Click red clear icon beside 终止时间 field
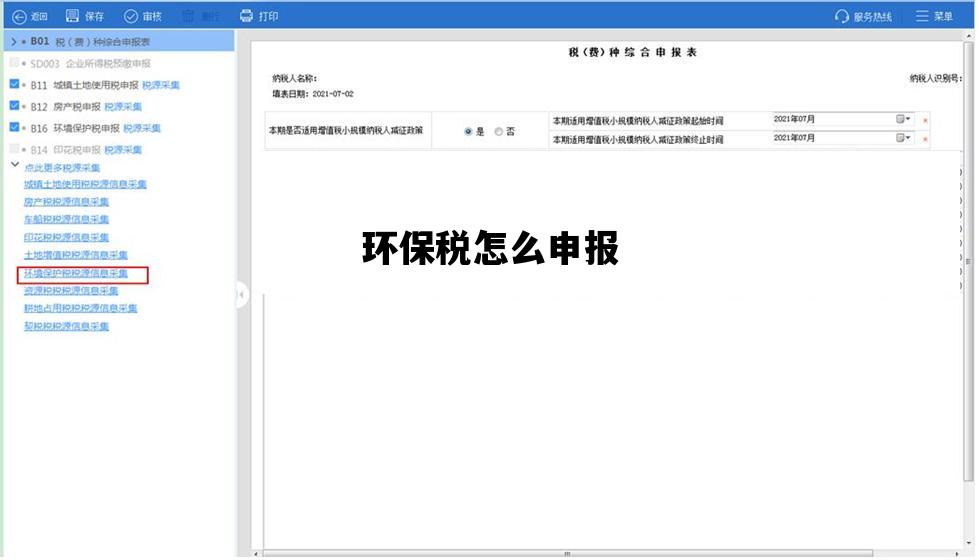 click(x=925, y=139)
